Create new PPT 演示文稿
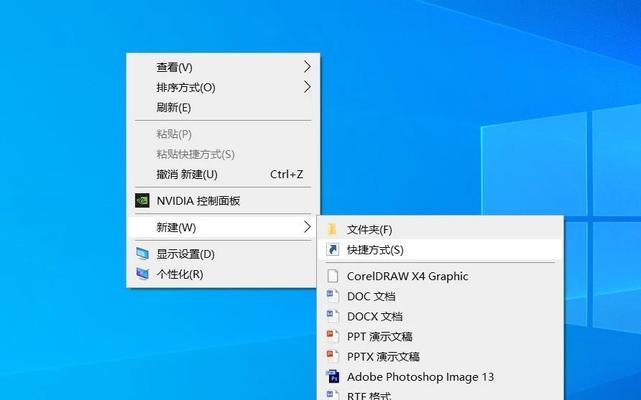The width and height of the screenshot is (641, 400). pos(440,336)
